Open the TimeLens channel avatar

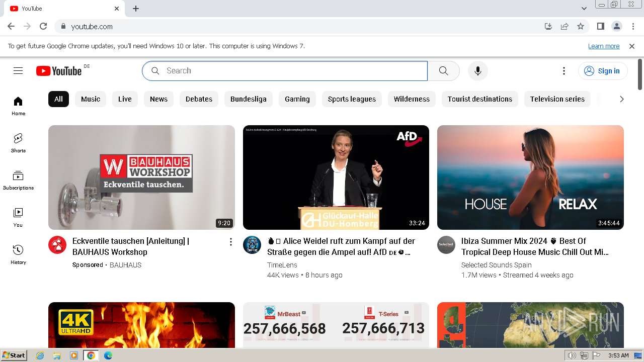[x=252, y=245]
